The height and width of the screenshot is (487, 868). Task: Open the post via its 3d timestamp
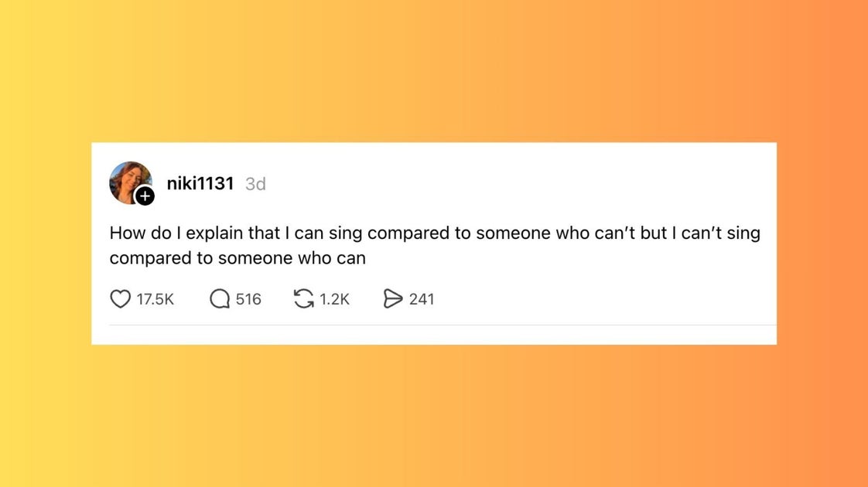click(x=255, y=183)
